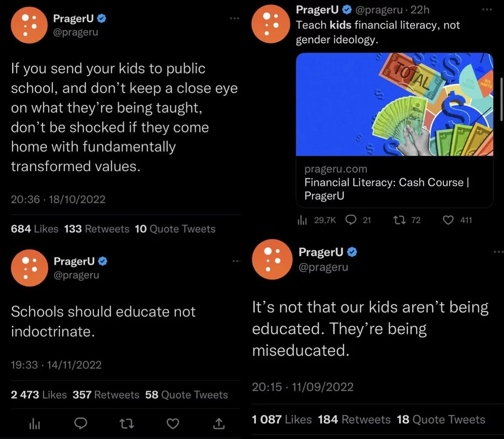The image size is (504, 439).
Task: Open PragerU avatar on the miseducated tweet
Action: click(x=272, y=259)
